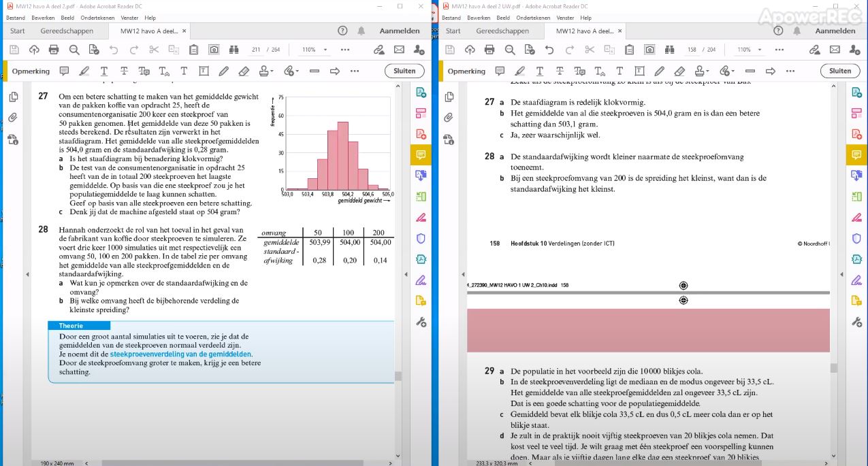Open wrench More Tools in left window's tools pane
This screenshot has width=868, height=466.
pos(421,322)
